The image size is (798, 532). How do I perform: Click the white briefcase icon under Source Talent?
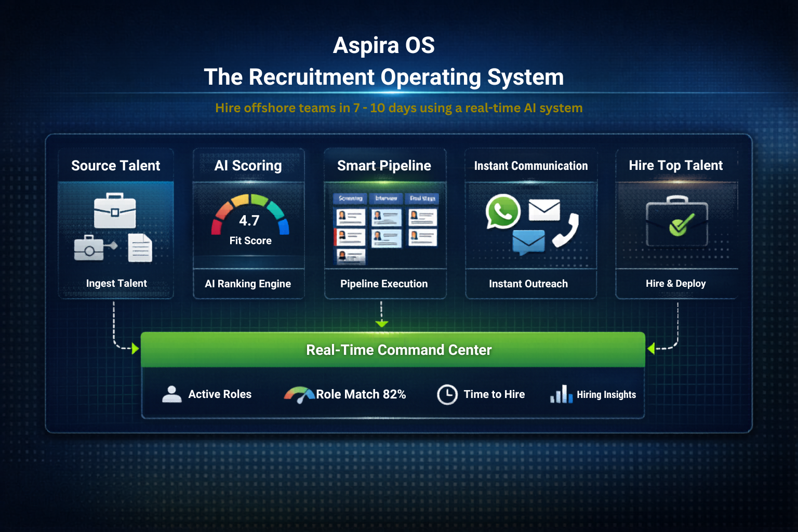coord(115,210)
